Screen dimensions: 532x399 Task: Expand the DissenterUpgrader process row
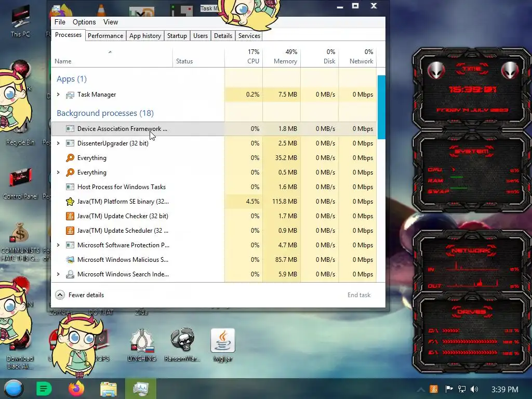pos(58,143)
